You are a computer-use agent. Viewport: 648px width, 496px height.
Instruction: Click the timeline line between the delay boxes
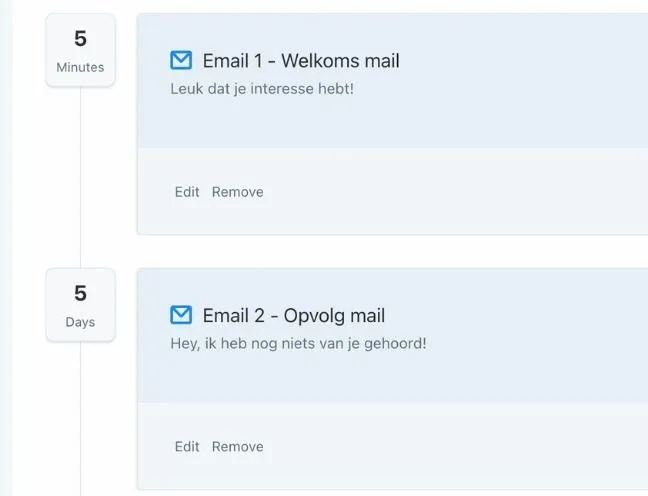(x=80, y=178)
